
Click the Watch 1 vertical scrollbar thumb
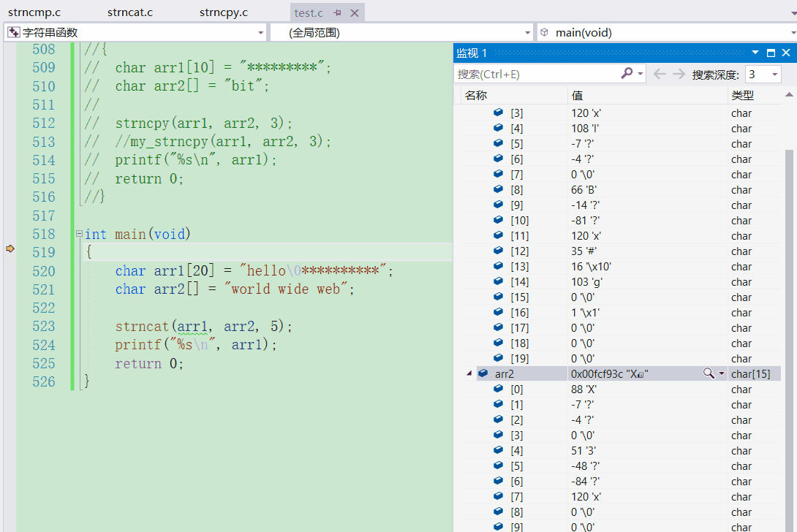(x=789, y=341)
